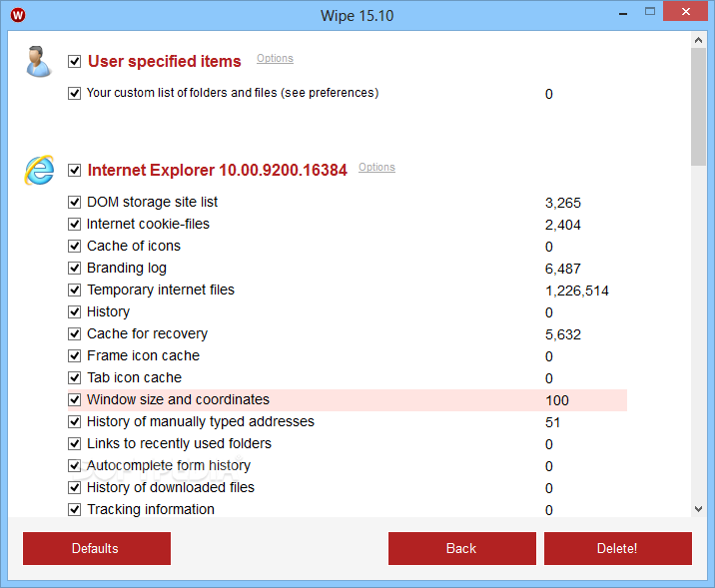Toggle the Cache of icons checkbox
The width and height of the screenshot is (715, 588).
tap(74, 246)
